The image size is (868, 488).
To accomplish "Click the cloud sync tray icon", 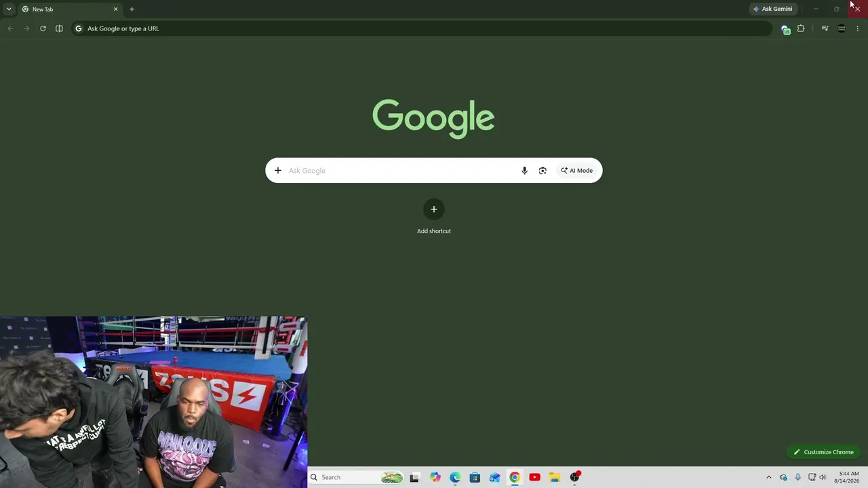I will click(783, 477).
